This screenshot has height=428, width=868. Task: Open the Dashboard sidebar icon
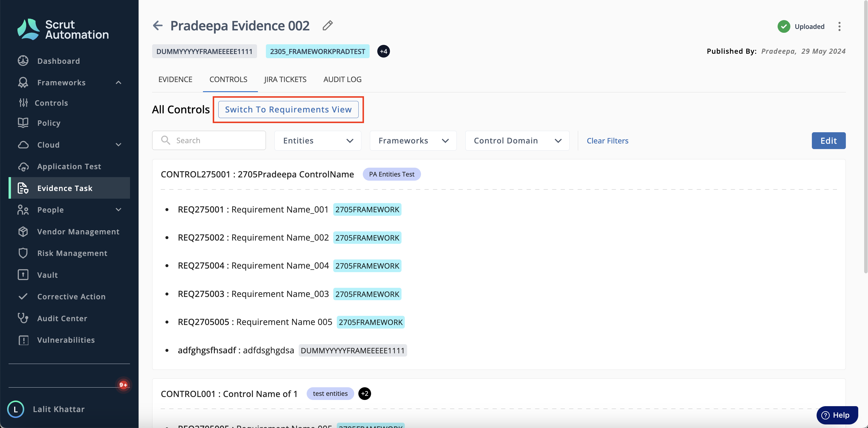coord(23,61)
